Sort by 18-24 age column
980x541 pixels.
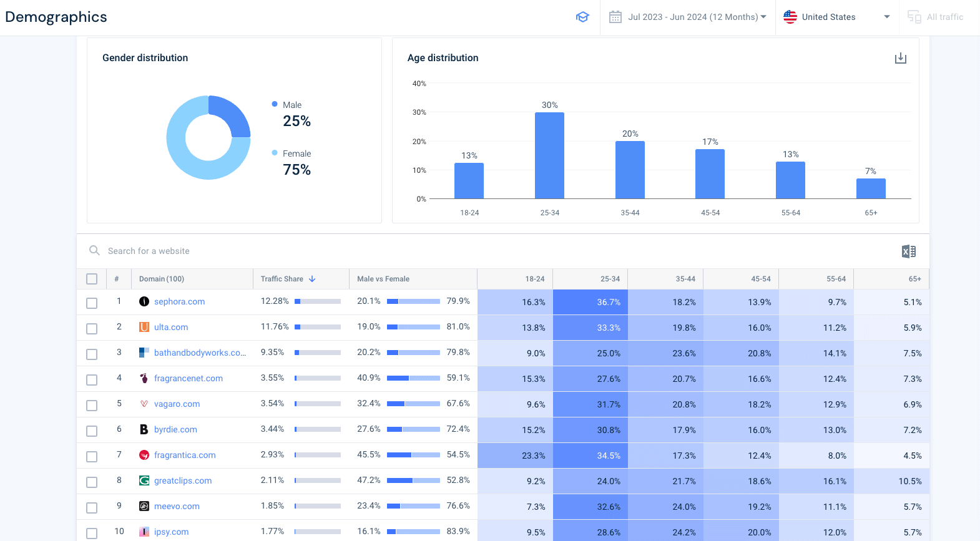coord(535,279)
